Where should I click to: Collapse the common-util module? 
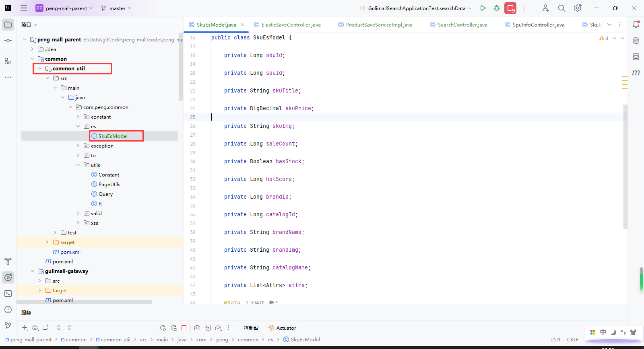(40, 68)
